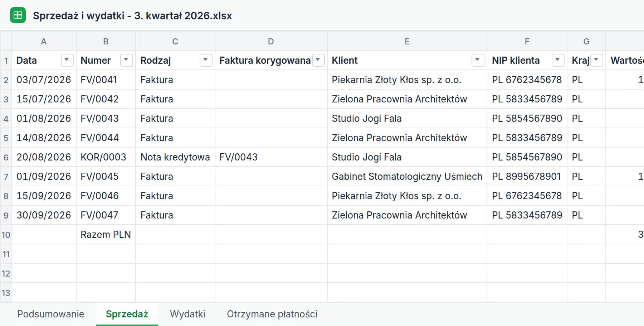Select column D header
The image size is (644, 326).
271,41
